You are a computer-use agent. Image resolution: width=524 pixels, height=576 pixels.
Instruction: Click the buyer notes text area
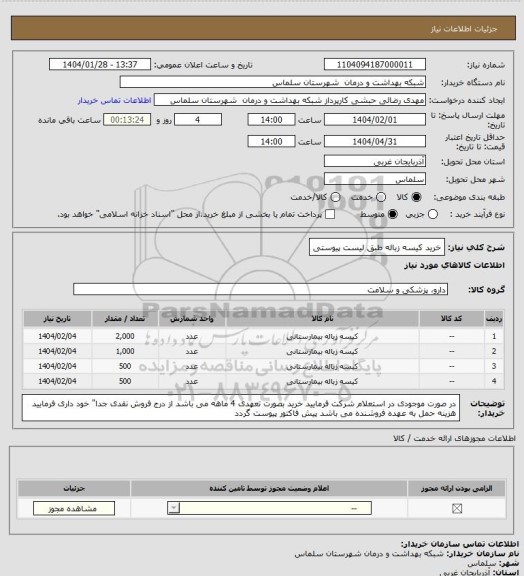click(241, 408)
